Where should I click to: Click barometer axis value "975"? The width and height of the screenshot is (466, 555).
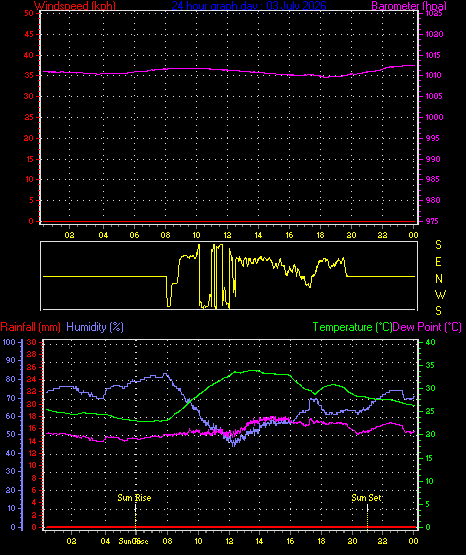[433, 221]
